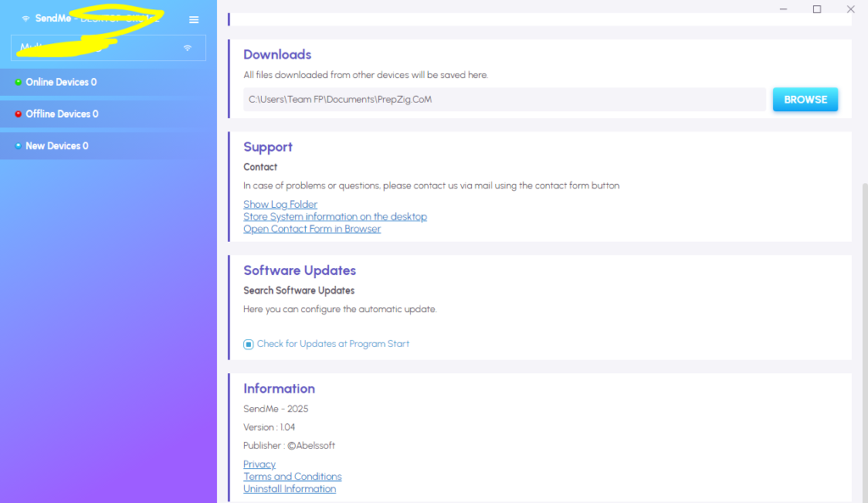
Task: Click the Information section heading
Action: coord(279,388)
